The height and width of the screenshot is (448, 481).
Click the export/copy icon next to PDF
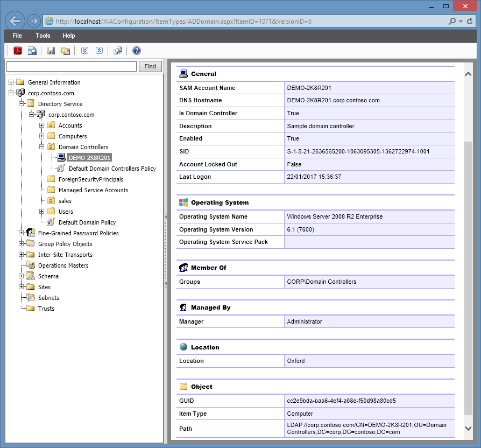(31, 50)
